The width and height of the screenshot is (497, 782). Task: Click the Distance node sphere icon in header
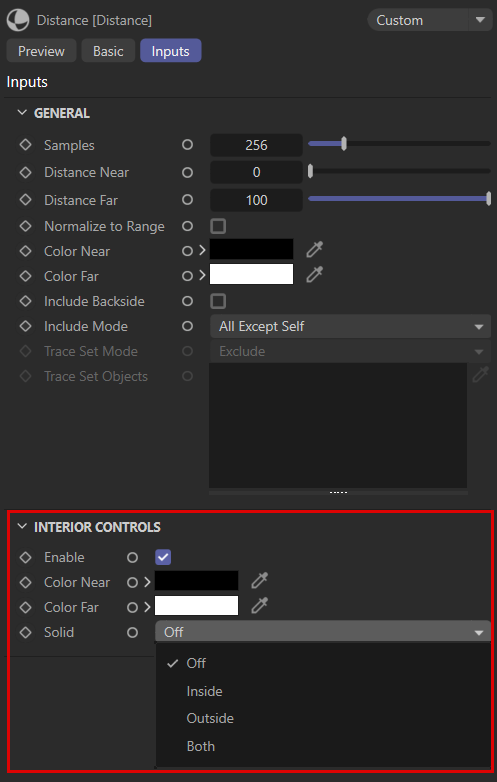(17, 20)
